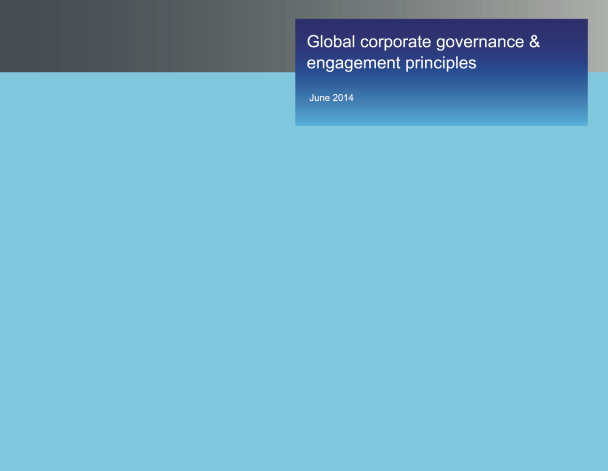Click the year "2014" in the date

[343, 98]
